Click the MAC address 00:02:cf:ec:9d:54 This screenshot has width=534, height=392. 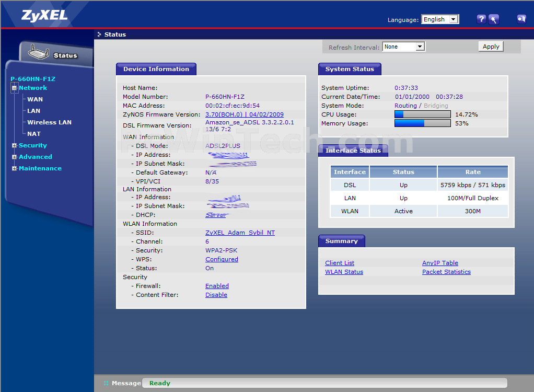click(233, 106)
